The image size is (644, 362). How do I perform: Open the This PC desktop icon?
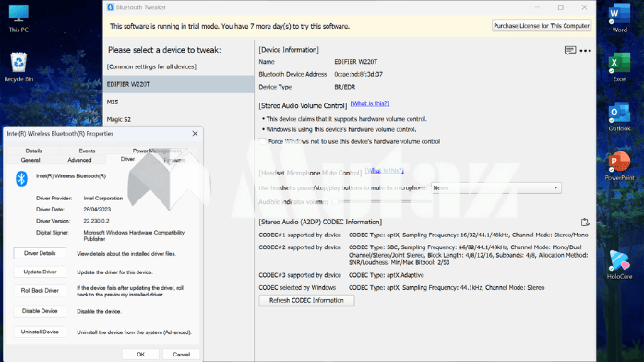[x=18, y=18]
